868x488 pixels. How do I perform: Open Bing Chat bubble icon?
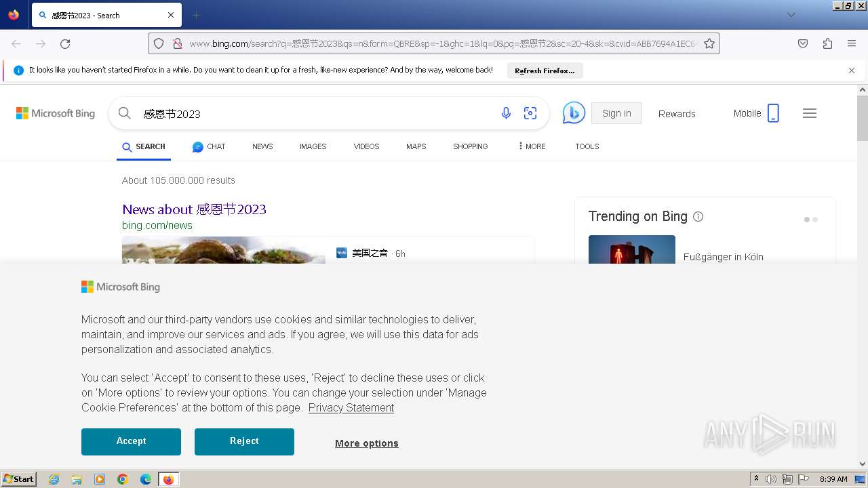pos(574,113)
